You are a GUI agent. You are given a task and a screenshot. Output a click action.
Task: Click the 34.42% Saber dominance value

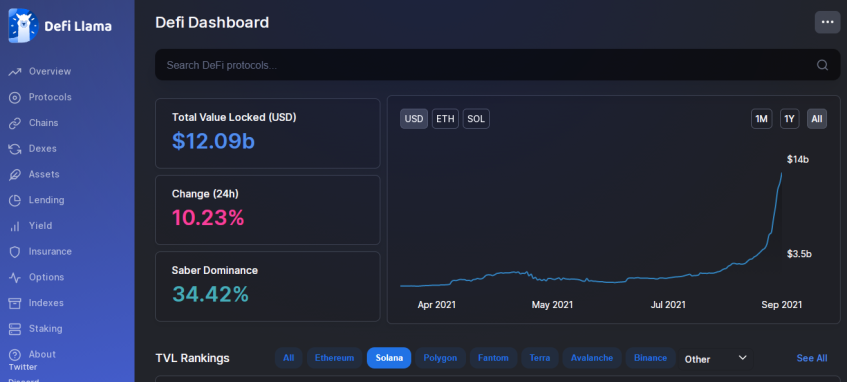210,294
